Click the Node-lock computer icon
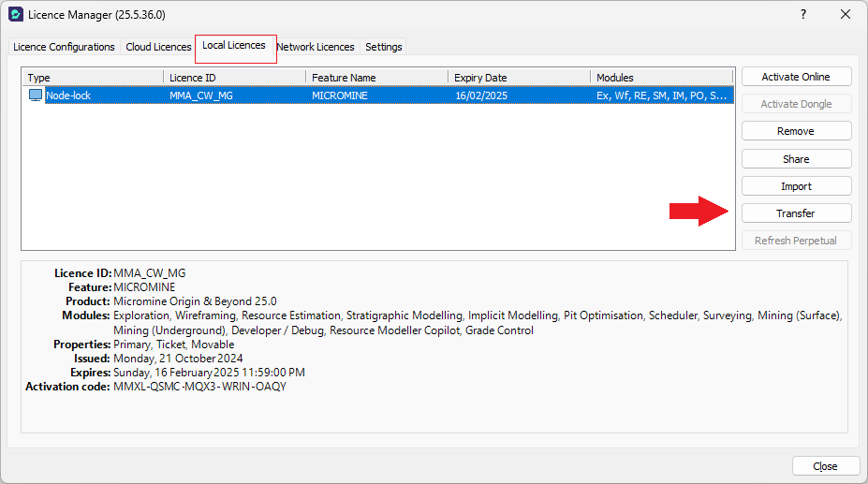This screenshot has width=868, height=484. pos(36,95)
